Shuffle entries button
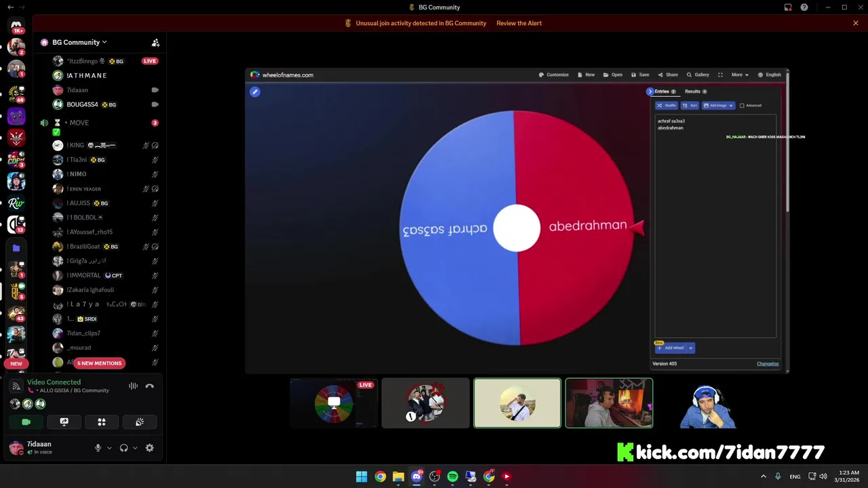Image resolution: width=868 pixels, height=488 pixels. click(667, 105)
